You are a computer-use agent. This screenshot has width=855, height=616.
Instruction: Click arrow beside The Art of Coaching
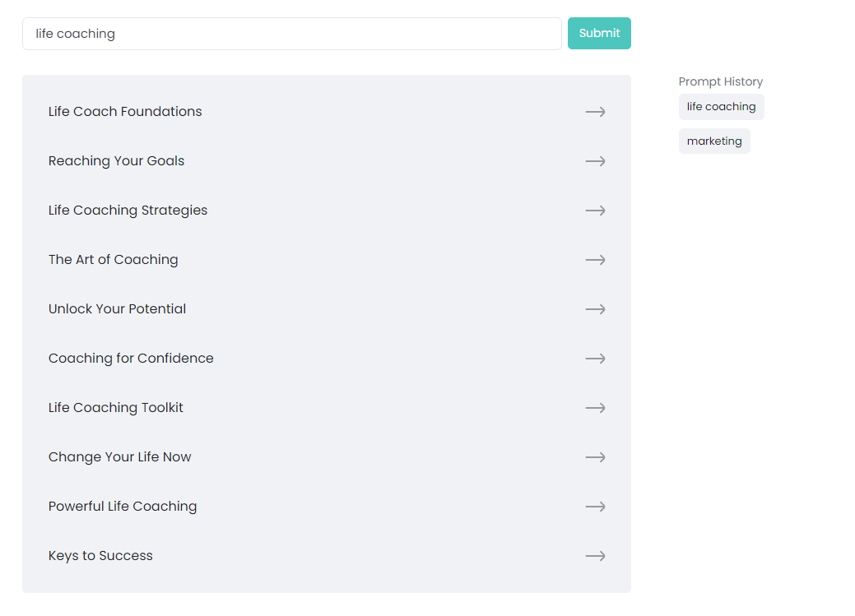[595, 260]
